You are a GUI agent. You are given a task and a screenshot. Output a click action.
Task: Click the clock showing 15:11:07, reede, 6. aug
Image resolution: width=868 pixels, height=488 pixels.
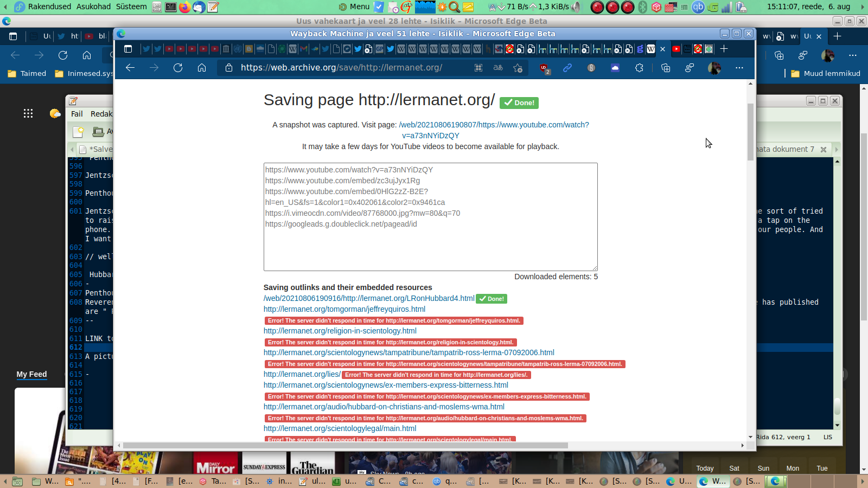808,7
